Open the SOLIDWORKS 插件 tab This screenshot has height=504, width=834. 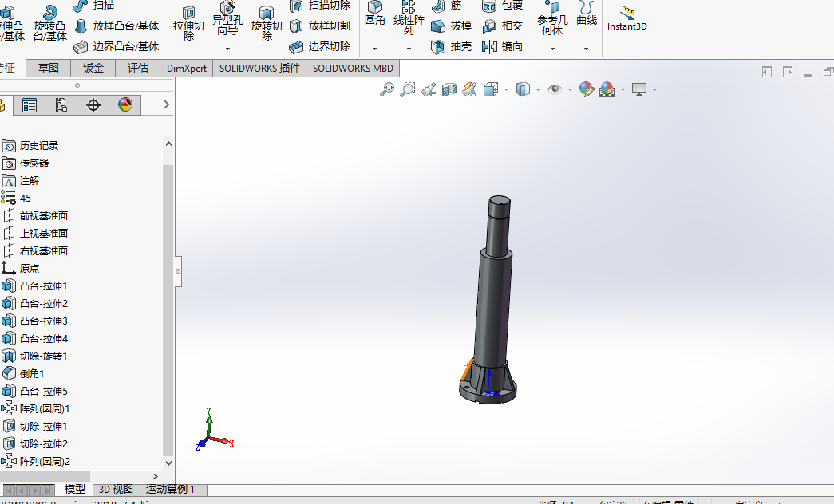tap(259, 68)
